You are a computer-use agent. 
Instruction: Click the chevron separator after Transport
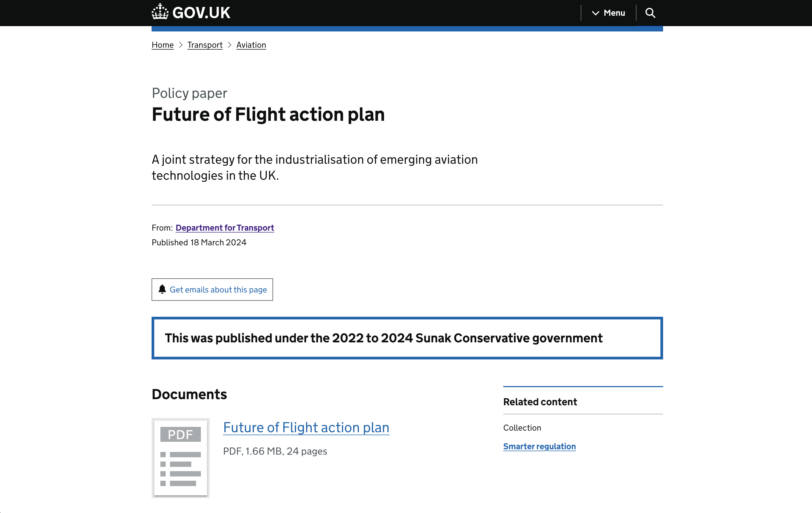pyautogui.click(x=230, y=45)
